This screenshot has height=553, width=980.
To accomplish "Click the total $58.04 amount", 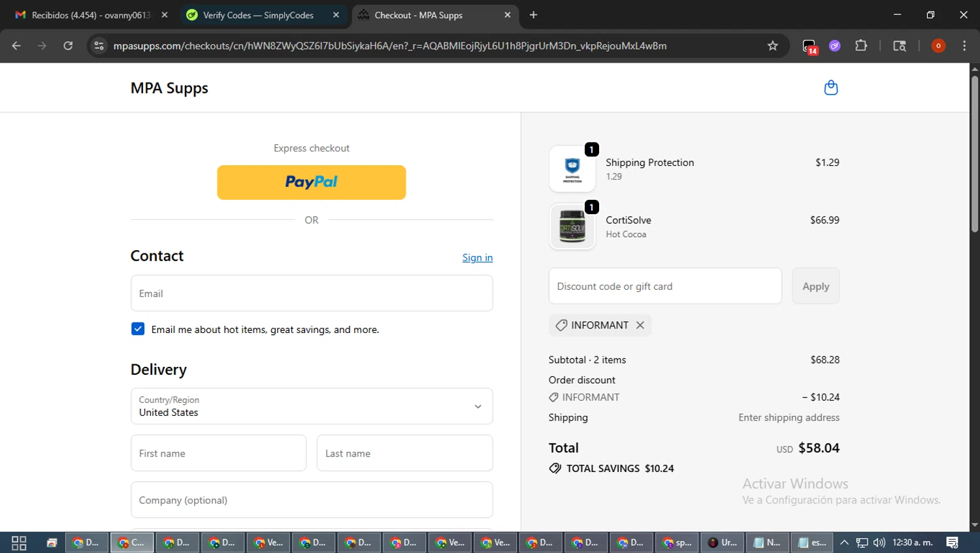I will [819, 448].
